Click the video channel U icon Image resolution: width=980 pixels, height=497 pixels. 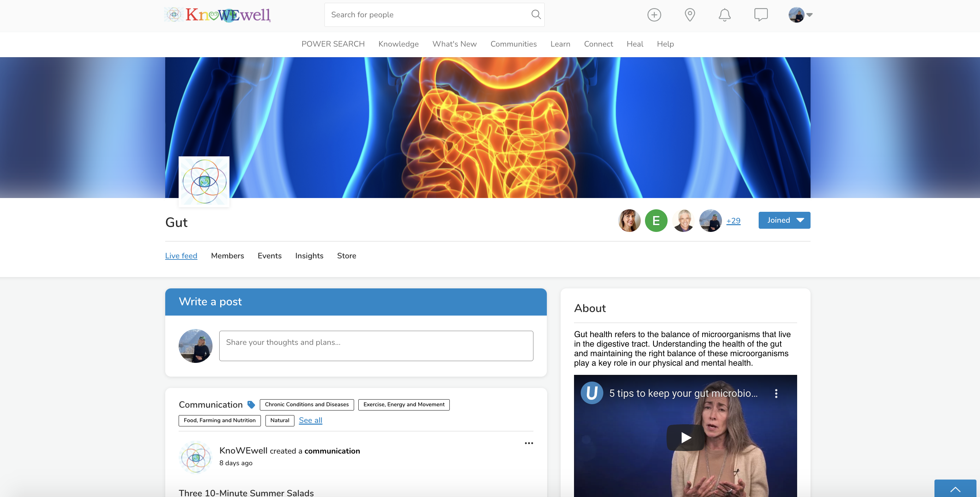pos(592,393)
